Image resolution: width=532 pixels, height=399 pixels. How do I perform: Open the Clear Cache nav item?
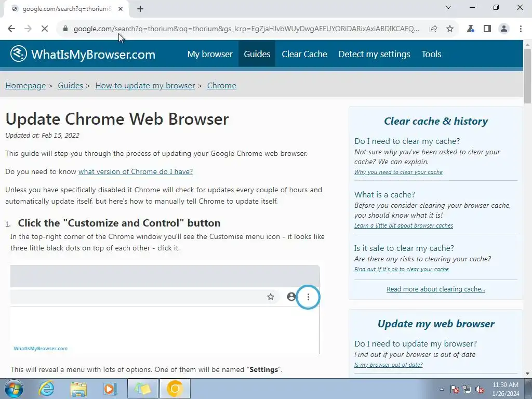pos(304,54)
